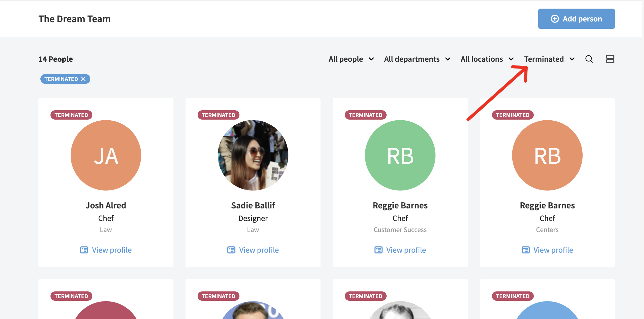Click the name "Sadie Ballif"

click(x=253, y=205)
